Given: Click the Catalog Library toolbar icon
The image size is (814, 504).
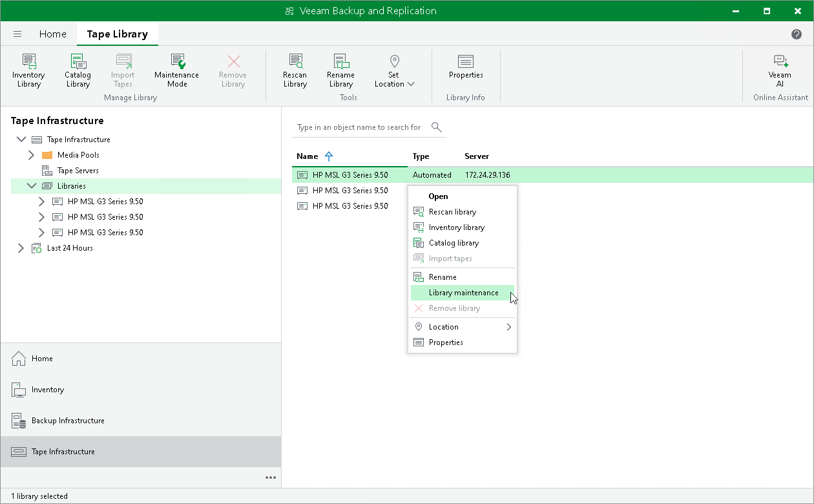Looking at the screenshot, I should 78,70.
